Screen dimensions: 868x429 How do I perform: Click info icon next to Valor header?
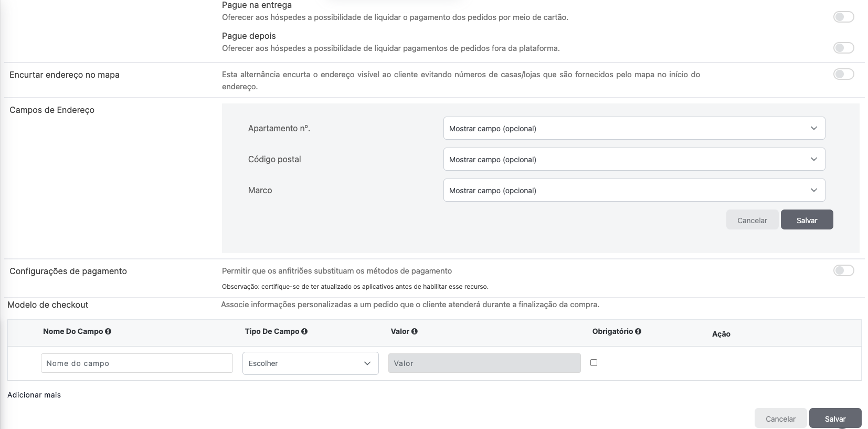[x=415, y=331]
